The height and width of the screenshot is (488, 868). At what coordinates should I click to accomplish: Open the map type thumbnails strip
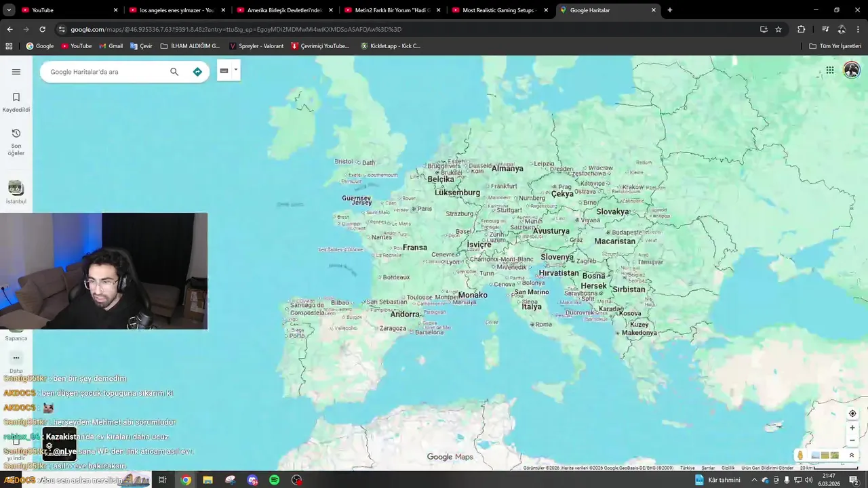[825, 455]
